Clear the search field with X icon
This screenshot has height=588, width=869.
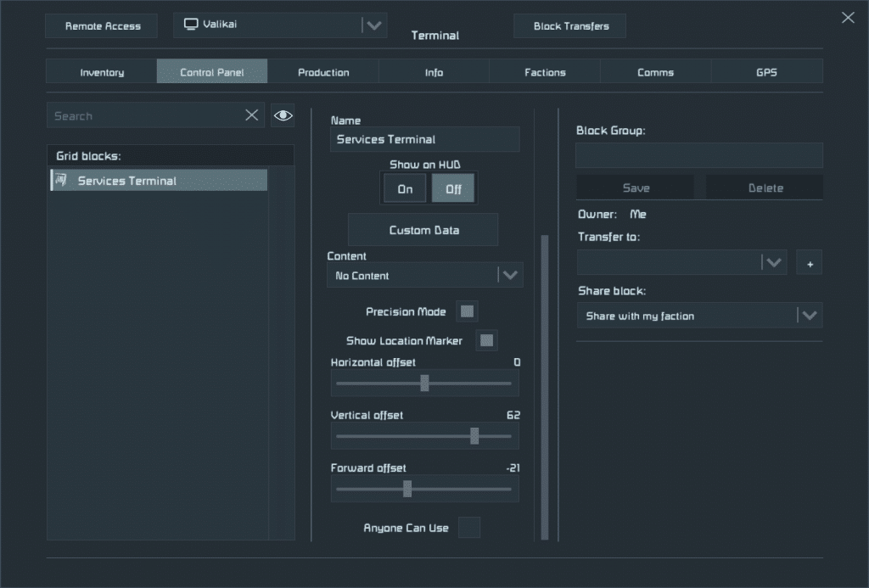click(252, 115)
